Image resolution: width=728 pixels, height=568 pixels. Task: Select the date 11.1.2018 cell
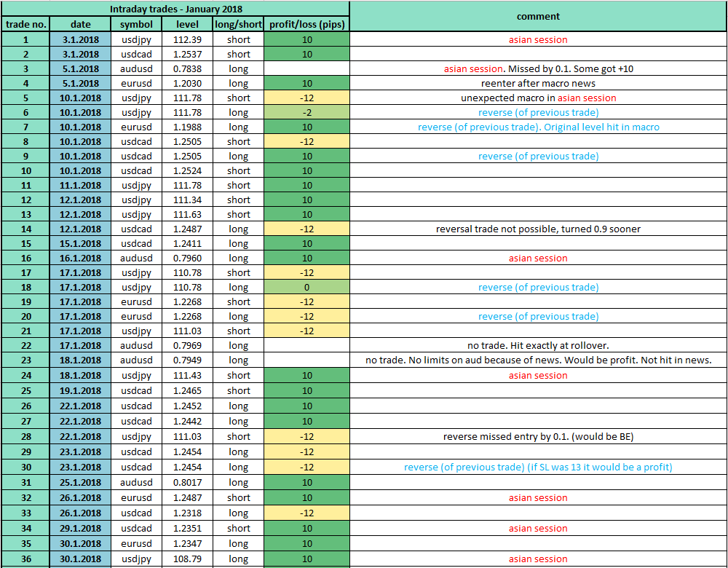coord(80,185)
